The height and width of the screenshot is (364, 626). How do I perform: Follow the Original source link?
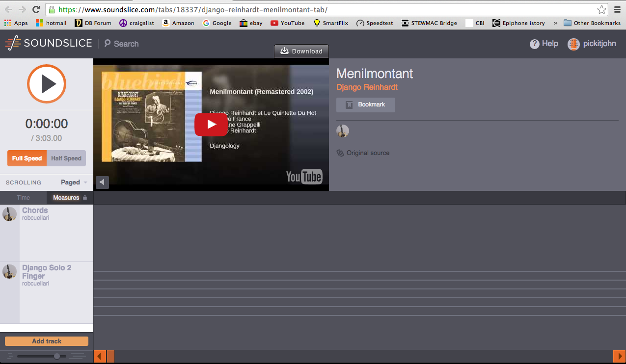point(363,153)
